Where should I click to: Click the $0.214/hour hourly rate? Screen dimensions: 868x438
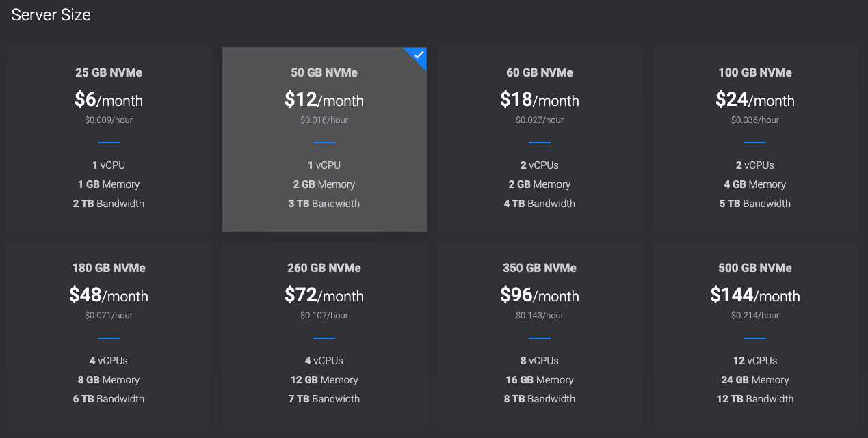click(755, 316)
